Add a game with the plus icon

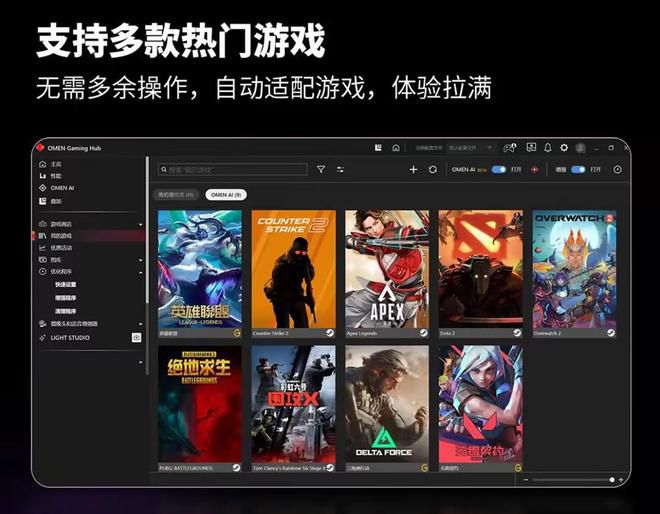pyautogui.click(x=413, y=169)
